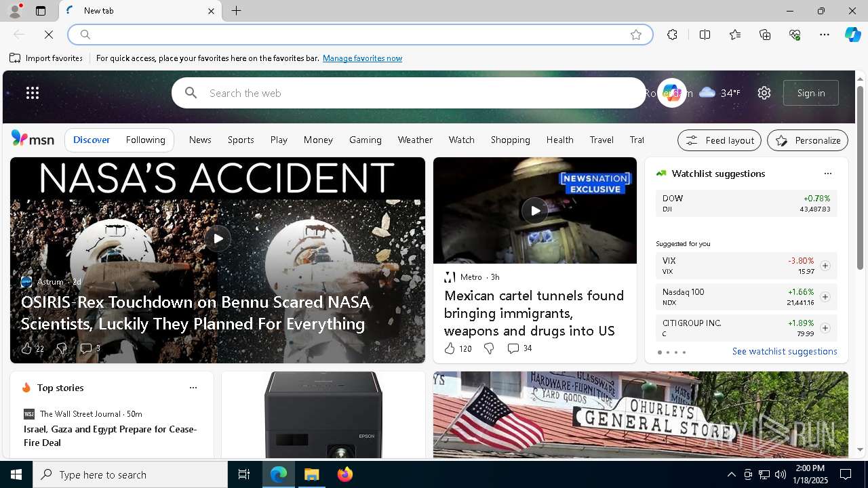868x488 pixels.
Task: Open the Play category
Action: 279,140
